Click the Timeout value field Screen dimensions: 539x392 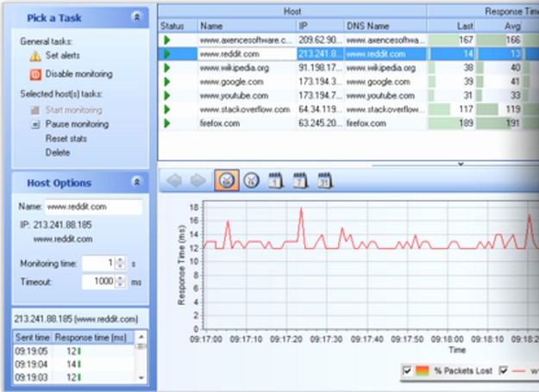click(x=99, y=282)
